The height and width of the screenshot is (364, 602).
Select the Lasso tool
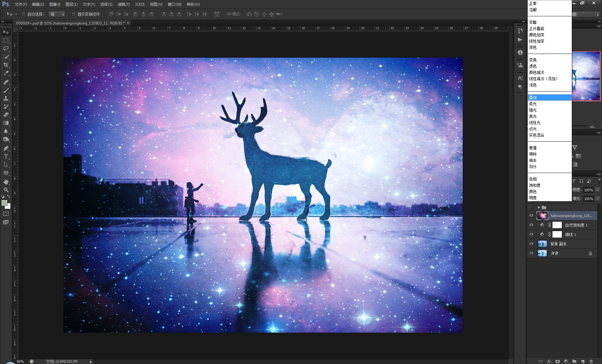tap(6, 49)
